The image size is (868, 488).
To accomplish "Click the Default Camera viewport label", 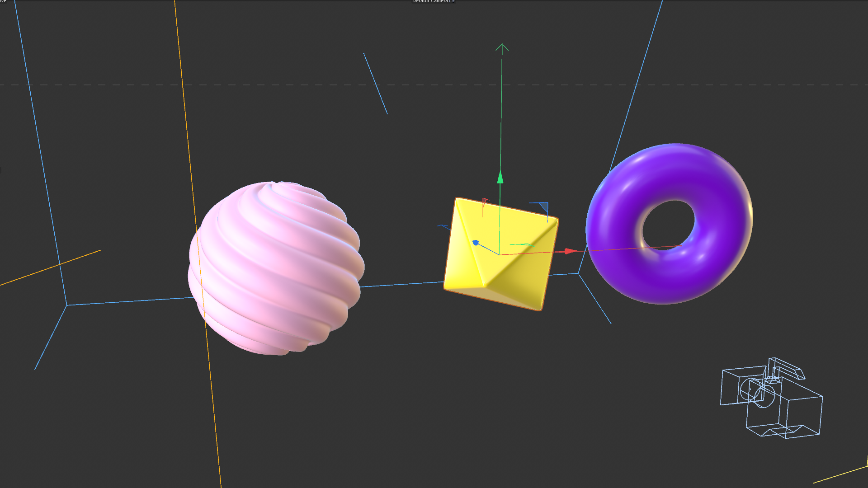I will pyautogui.click(x=429, y=1).
